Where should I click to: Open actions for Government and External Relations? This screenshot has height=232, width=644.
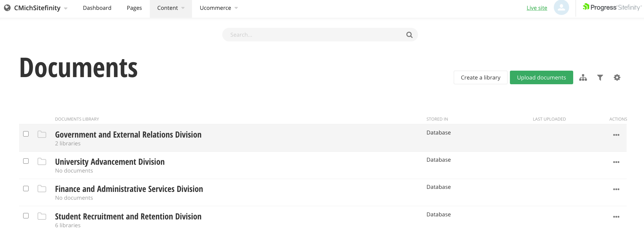pos(616,135)
